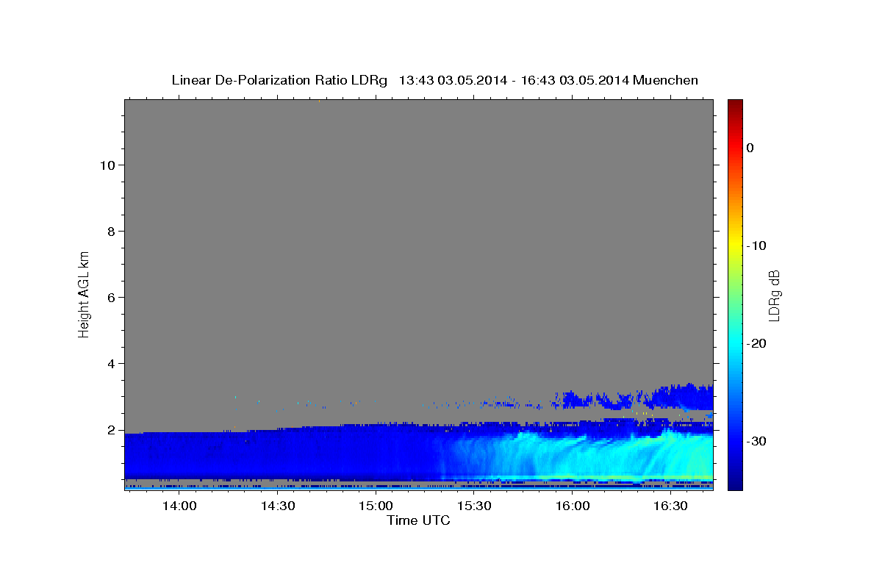
Task: Click the green region of the colorbar
Action: [x=735, y=294]
